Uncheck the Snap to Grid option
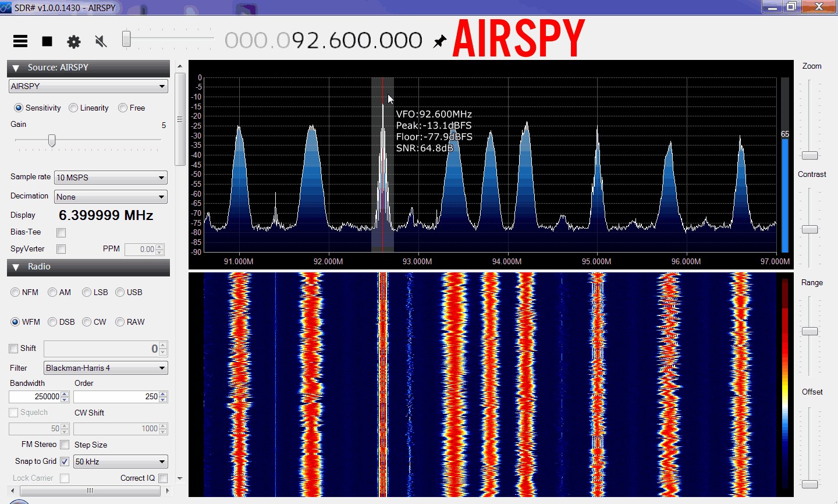Viewport: 838px width, 504px height. pos(65,462)
